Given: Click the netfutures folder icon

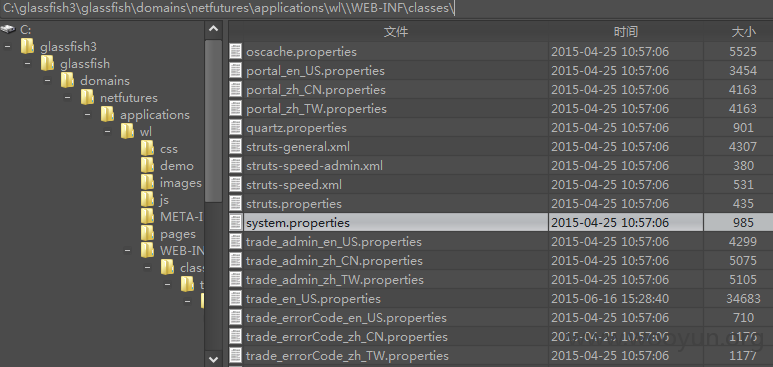Looking at the screenshot, I should pos(87,97).
